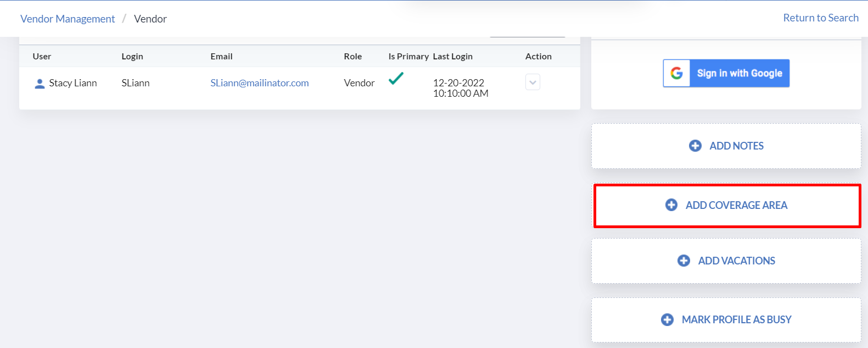Click the user icon beside Stacy Liann
Viewport: 868px width, 348px height.
pyautogui.click(x=40, y=84)
